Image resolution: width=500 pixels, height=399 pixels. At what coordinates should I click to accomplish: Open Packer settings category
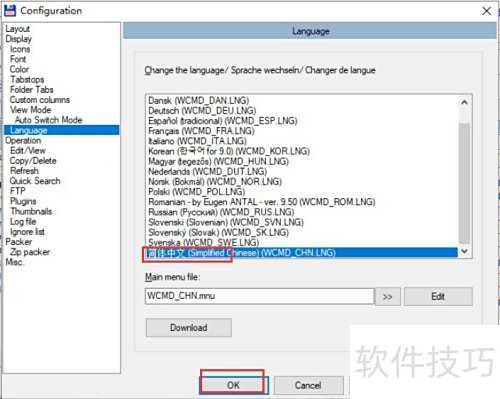tap(19, 242)
